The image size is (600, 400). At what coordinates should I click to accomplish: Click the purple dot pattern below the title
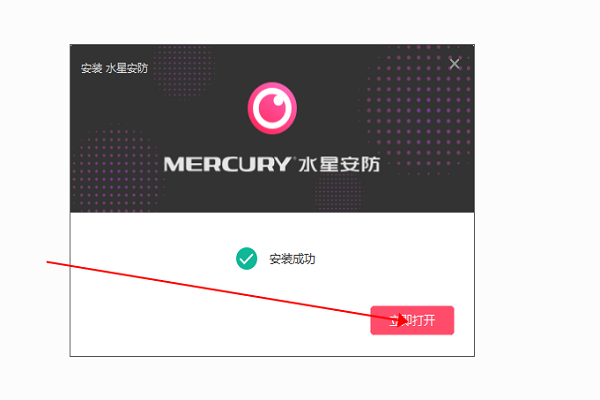(x=115, y=168)
